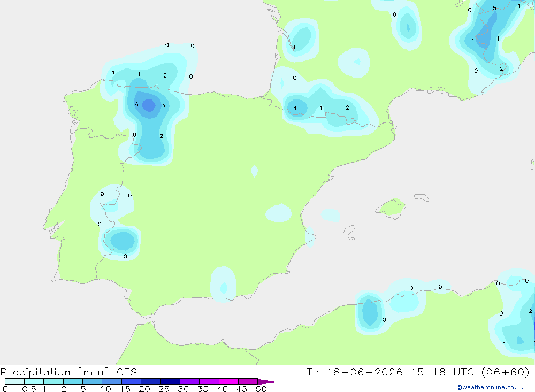This screenshot has width=535, height=392.
Task: Select the 1–2 mm legend swatch
Action: click(53, 381)
